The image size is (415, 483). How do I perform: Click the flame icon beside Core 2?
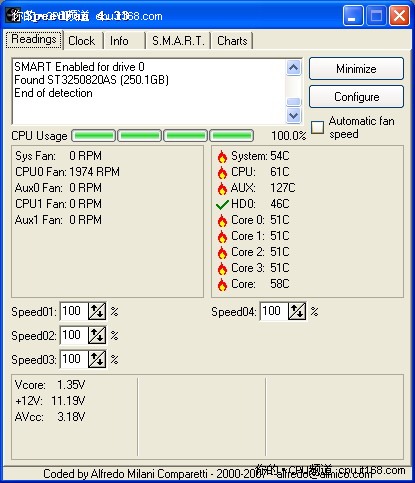point(222,252)
